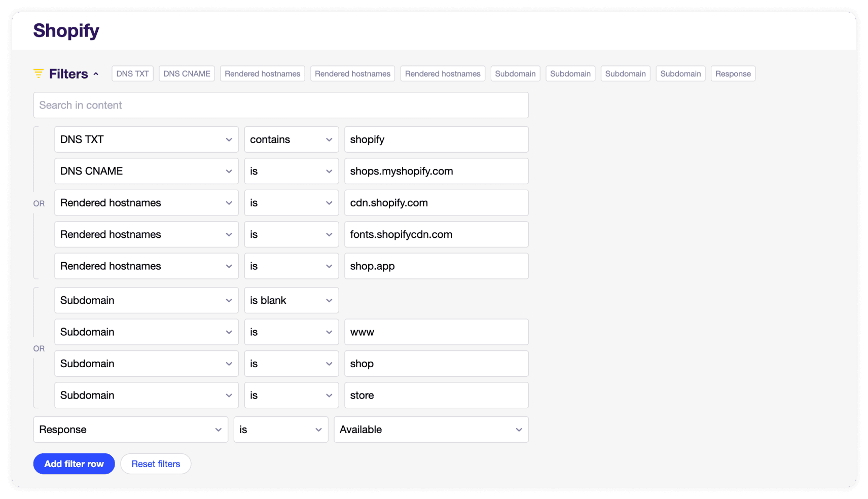This screenshot has width=868, height=499.
Task: Edit the shop.app value field
Action: tap(437, 266)
